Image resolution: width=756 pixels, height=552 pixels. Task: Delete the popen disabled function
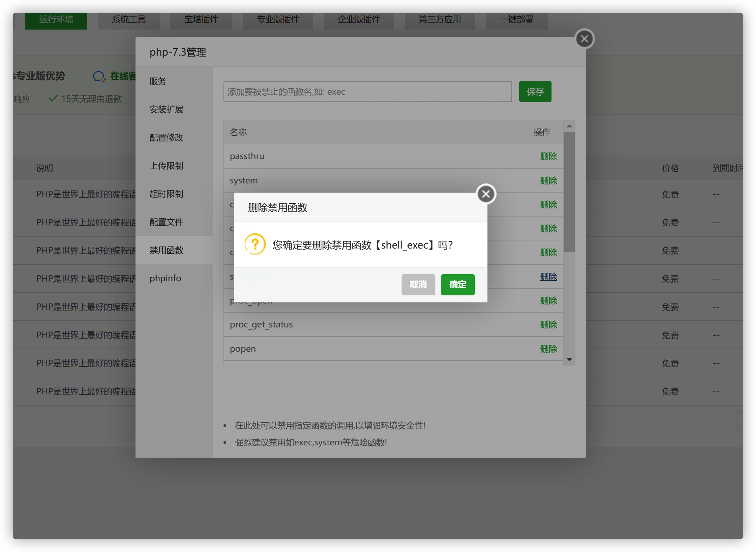pos(548,349)
